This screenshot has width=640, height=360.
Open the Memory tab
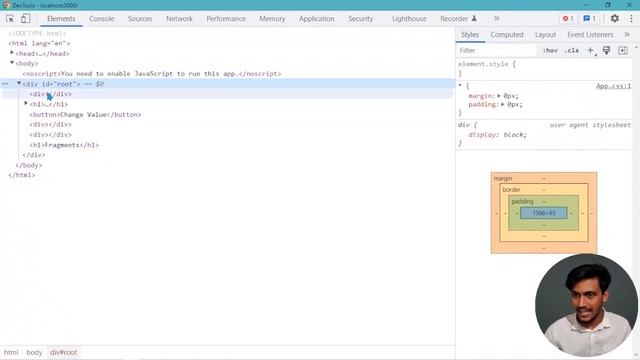(272, 19)
